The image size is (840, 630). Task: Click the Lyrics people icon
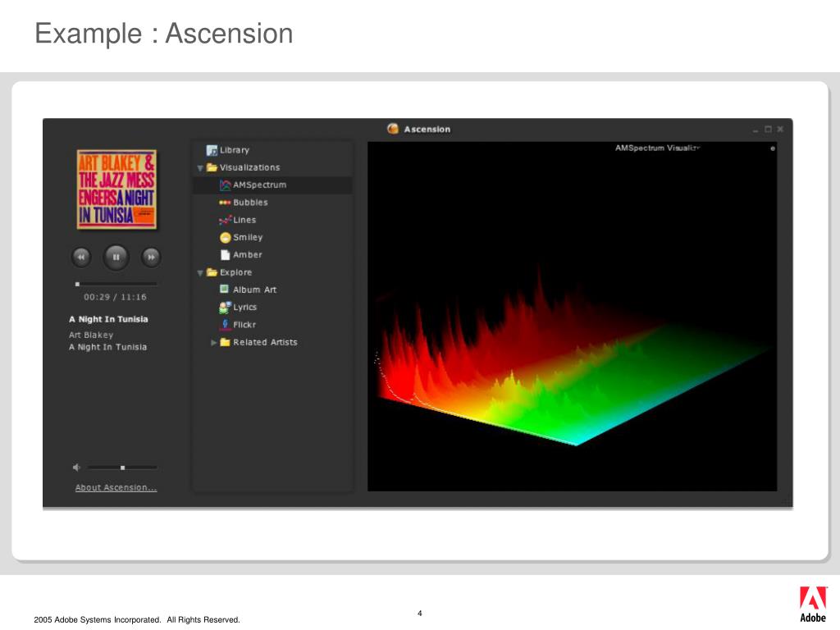coord(225,308)
